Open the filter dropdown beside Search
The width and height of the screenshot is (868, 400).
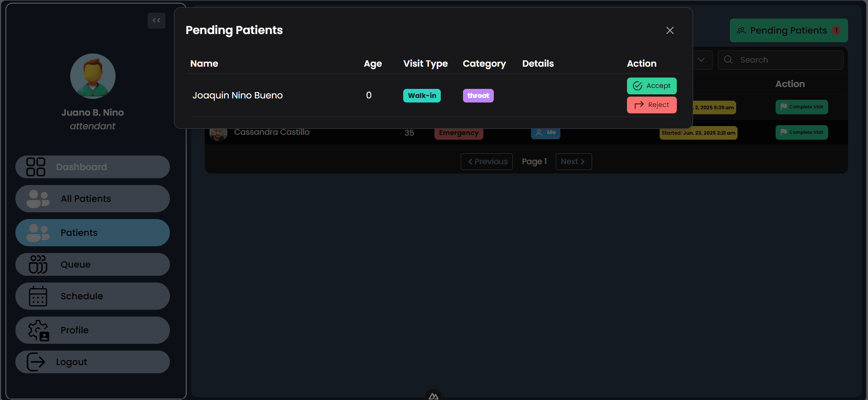702,60
